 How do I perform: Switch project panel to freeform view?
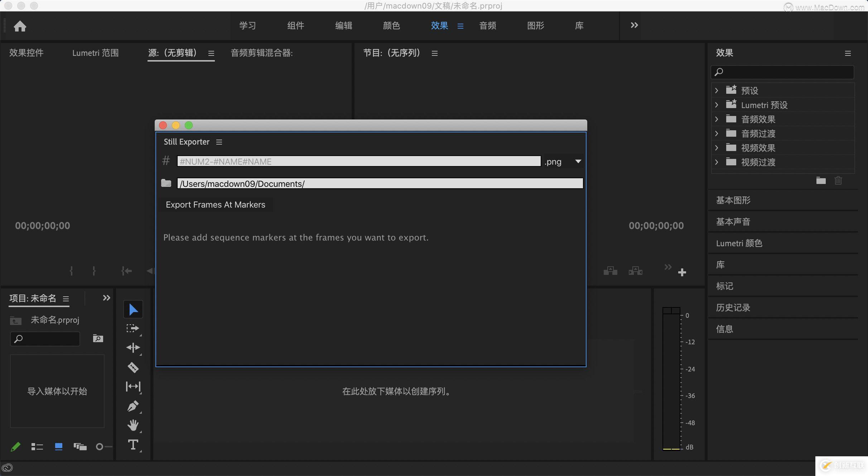pos(80,447)
